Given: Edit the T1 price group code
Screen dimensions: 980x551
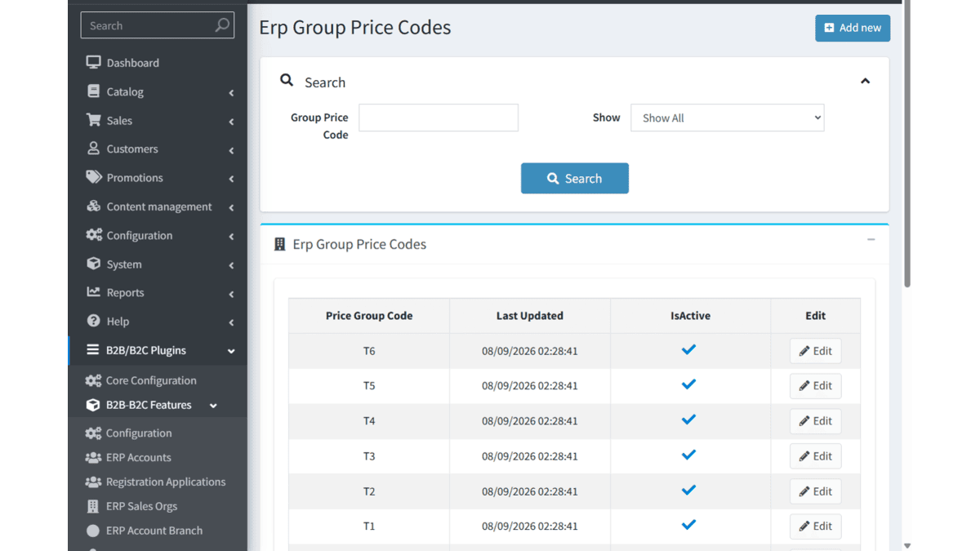Looking at the screenshot, I should point(815,527).
